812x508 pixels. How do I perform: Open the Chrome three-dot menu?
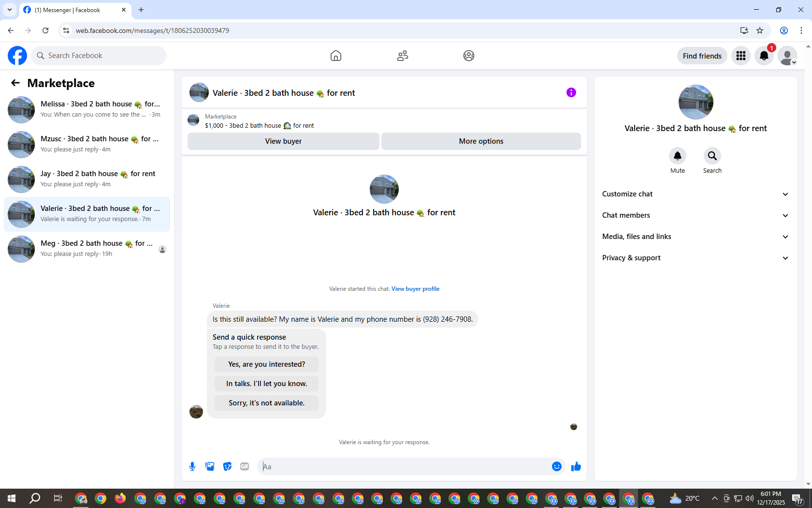point(801,30)
